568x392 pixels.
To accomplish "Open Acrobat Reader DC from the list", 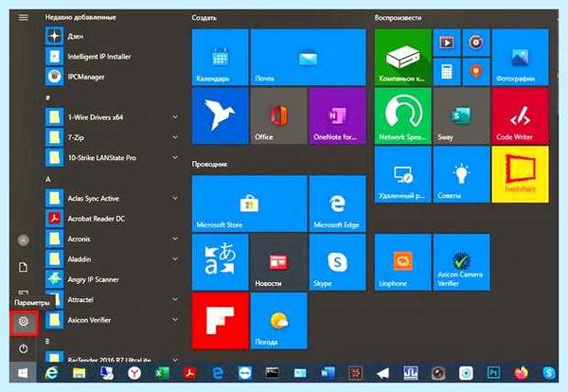I will tap(113, 219).
